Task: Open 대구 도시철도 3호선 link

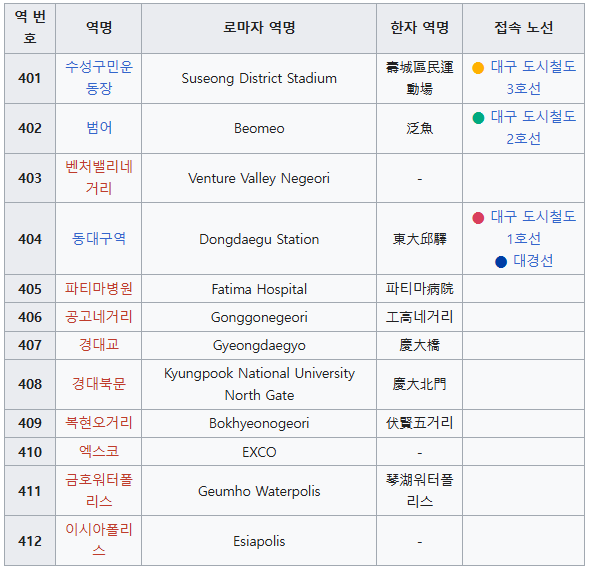Action: point(533,78)
